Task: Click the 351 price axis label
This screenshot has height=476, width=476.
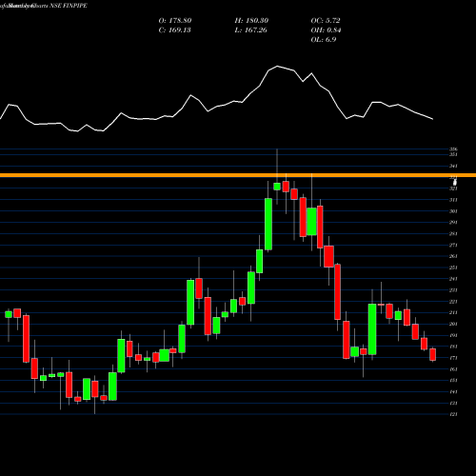Action: click(x=453, y=154)
